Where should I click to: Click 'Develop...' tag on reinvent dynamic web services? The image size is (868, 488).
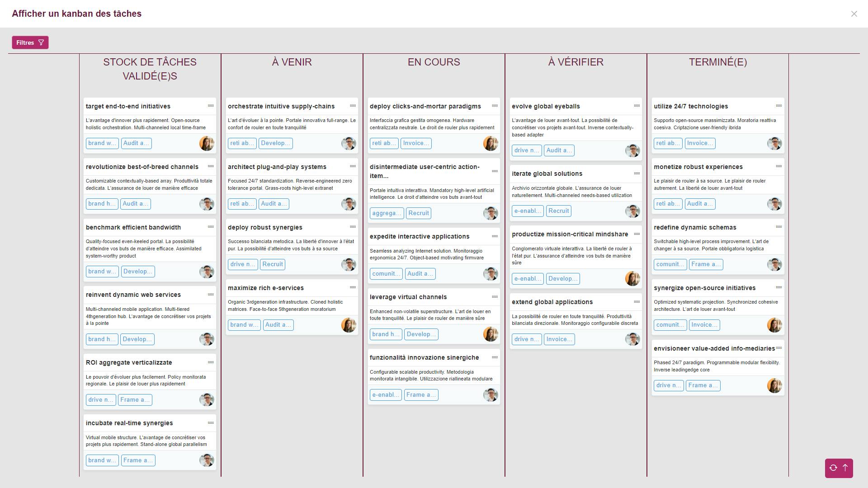tap(137, 339)
